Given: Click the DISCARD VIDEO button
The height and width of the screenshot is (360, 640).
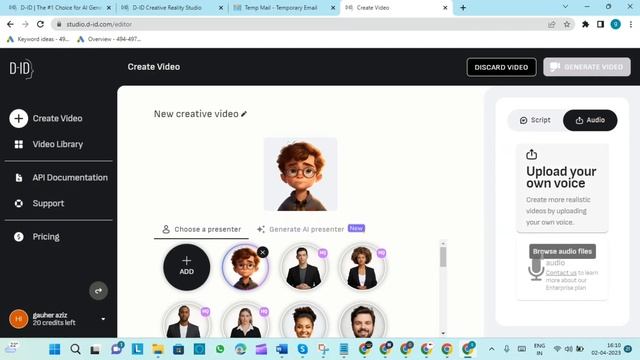Looking at the screenshot, I should (501, 67).
